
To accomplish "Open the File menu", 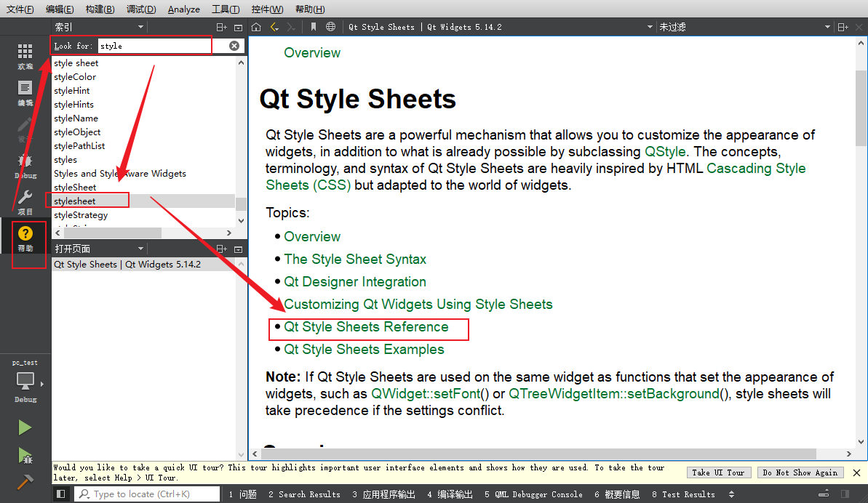I will tap(20, 9).
